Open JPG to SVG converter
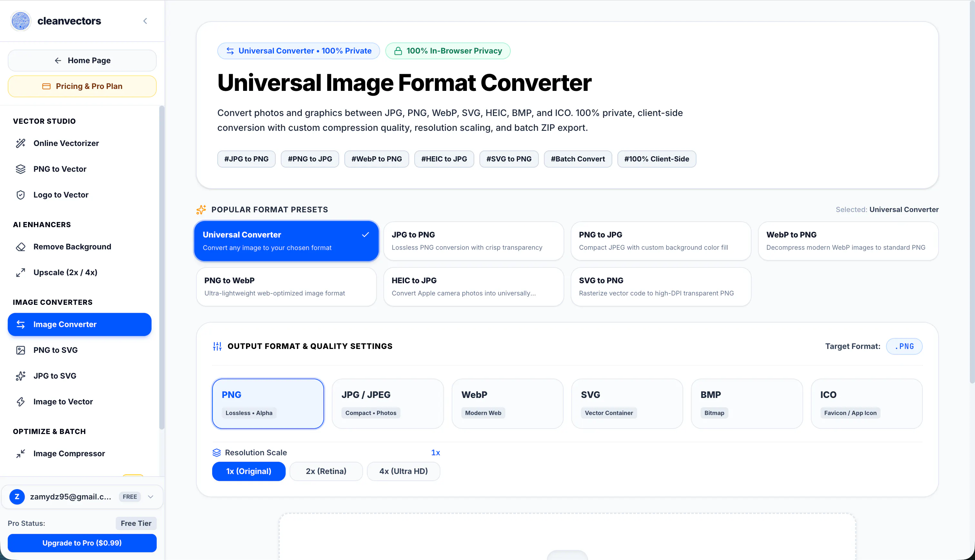975x560 pixels. [x=80, y=376]
